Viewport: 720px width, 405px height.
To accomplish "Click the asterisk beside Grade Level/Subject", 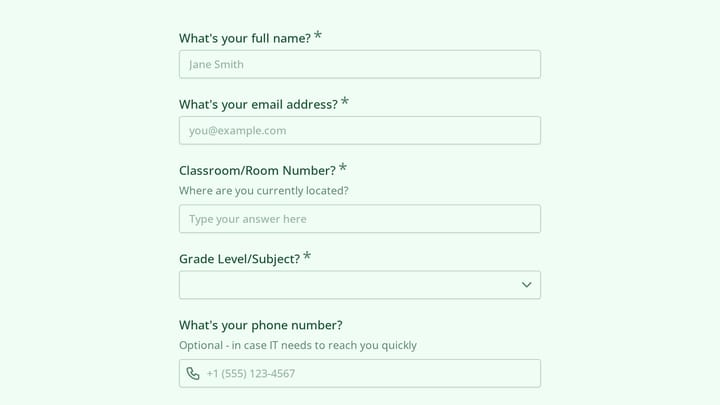I will pyautogui.click(x=307, y=256).
